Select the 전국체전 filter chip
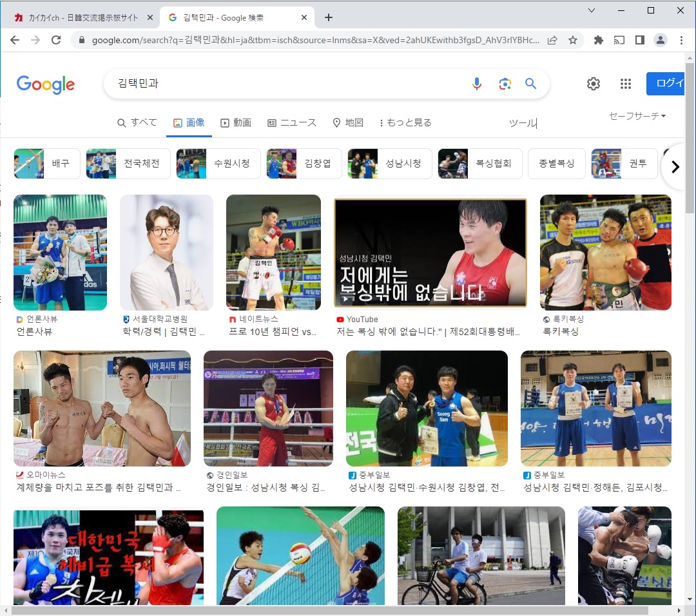The image size is (696, 616). click(128, 164)
